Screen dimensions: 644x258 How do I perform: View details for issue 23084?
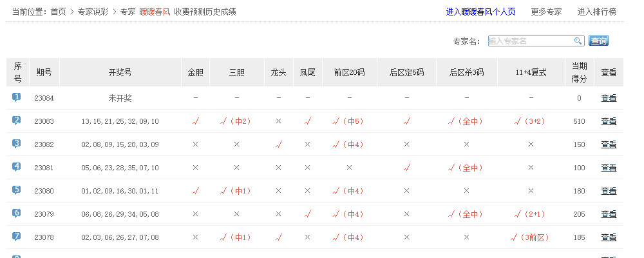pos(609,98)
